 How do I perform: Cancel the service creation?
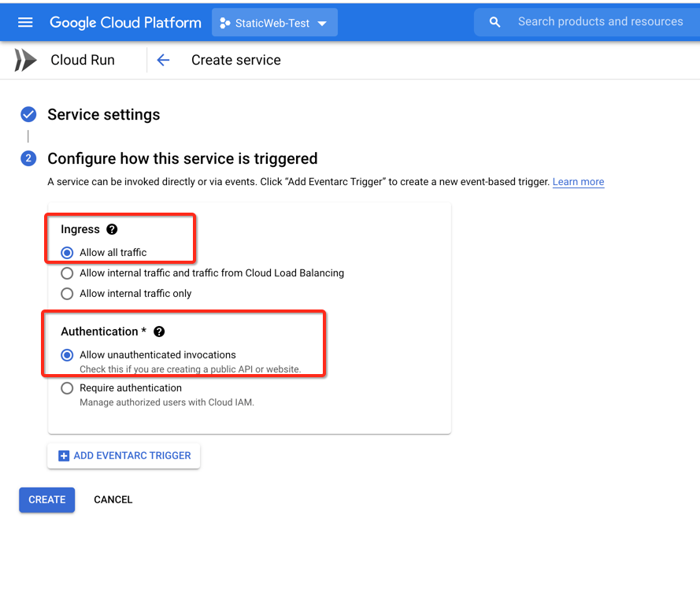[113, 499]
